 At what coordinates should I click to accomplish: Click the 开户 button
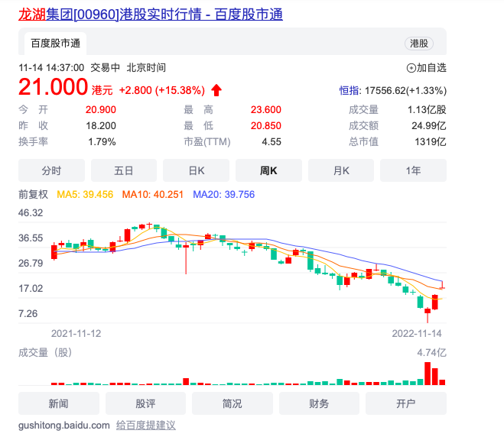(x=406, y=403)
